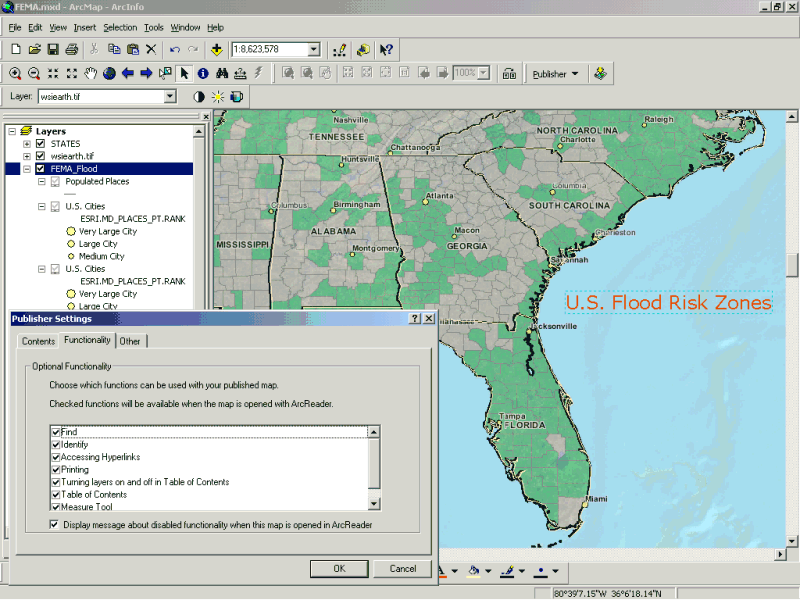800x600 pixels.
Task: Cancel the Publisher Settings dialog
Action: [x=403, y=569]
